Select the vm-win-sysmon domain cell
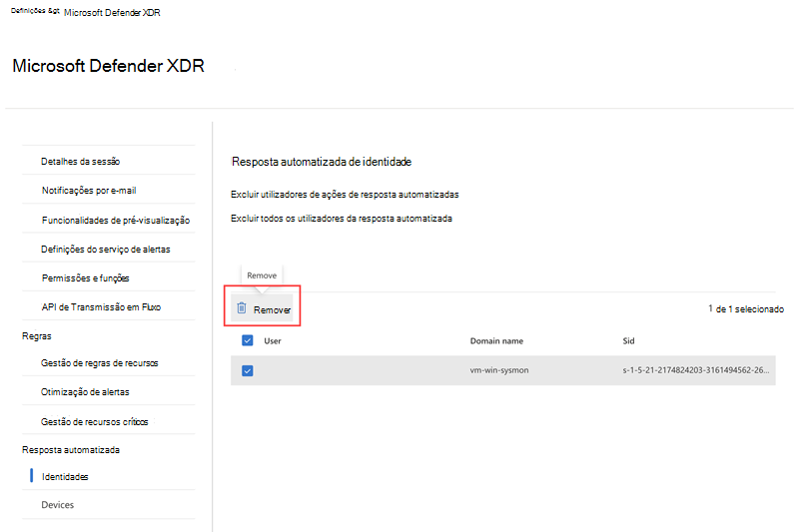 tap(499, 370)
